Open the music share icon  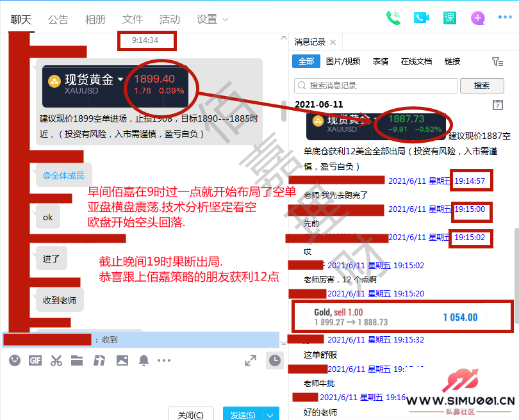[99, 360]
